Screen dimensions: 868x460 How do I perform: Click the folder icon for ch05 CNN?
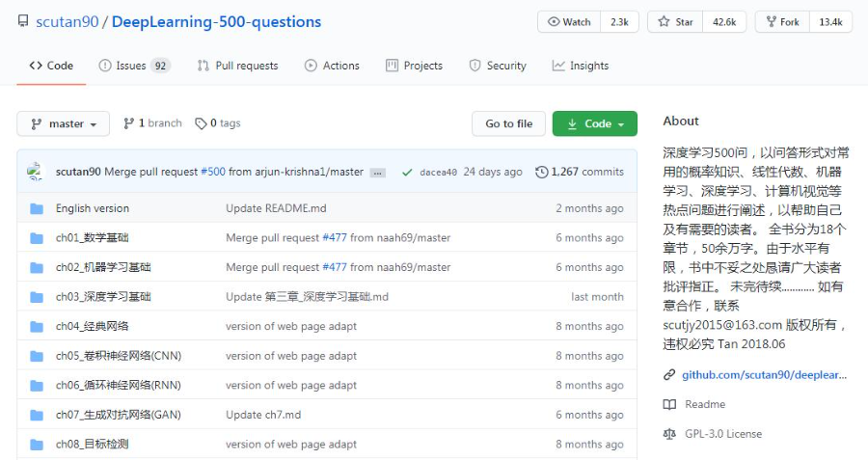37,356
